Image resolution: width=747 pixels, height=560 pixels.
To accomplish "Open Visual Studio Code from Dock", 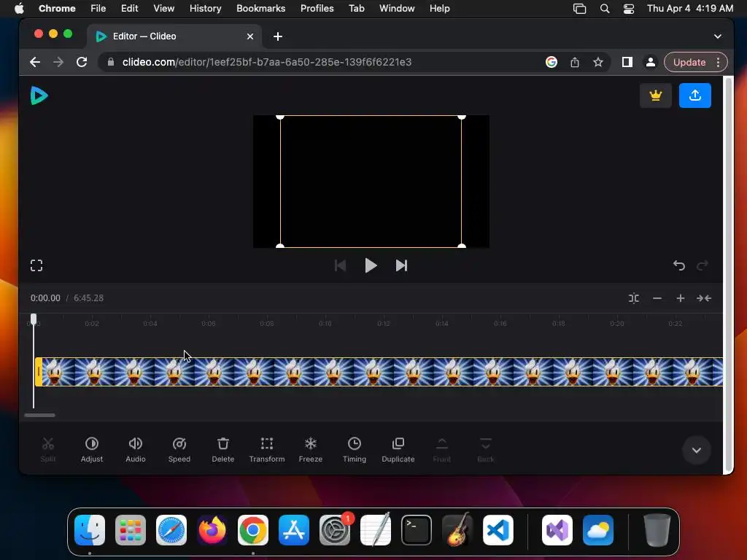I will pyautogui.click(x=498, y=530).
